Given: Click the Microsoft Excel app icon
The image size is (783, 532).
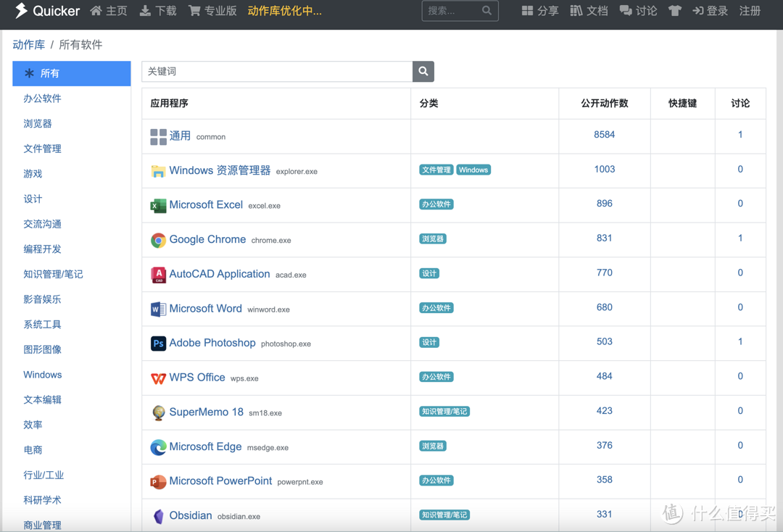Looking at the screenshot, I should tap(158, 206).
